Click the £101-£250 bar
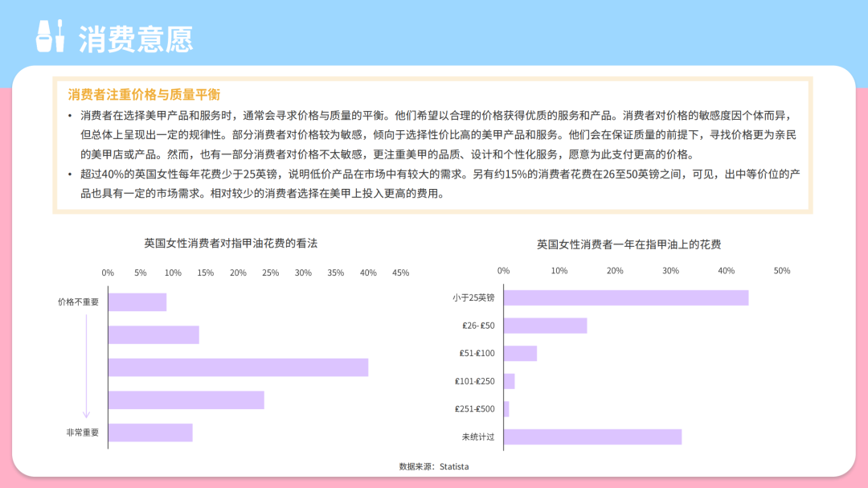Viewport: 868px width, 488px height. tap(510, 381)
